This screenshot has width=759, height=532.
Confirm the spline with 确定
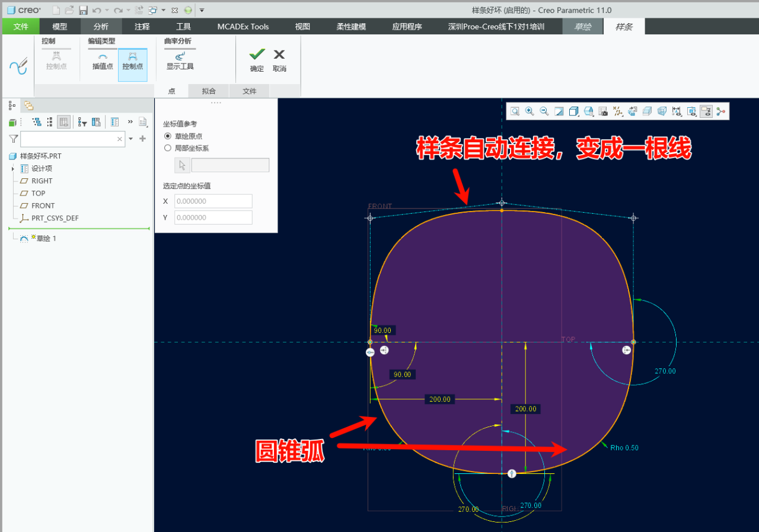pos(257,60)
